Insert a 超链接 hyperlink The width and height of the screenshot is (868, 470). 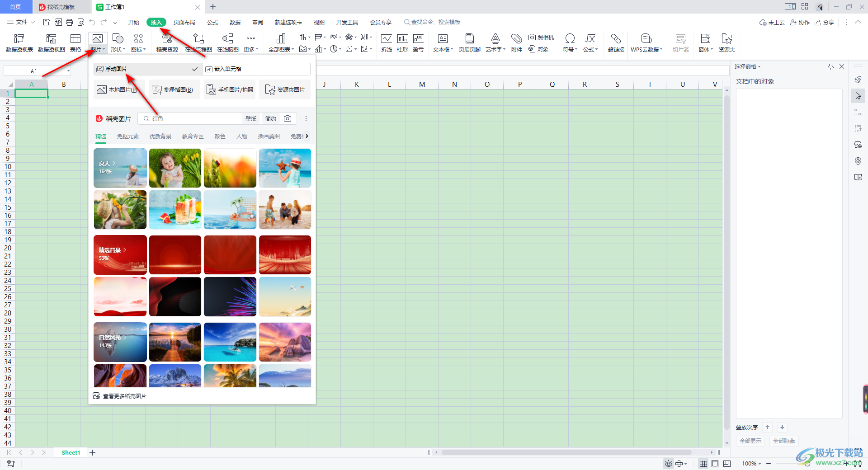[x=616, y=43]
